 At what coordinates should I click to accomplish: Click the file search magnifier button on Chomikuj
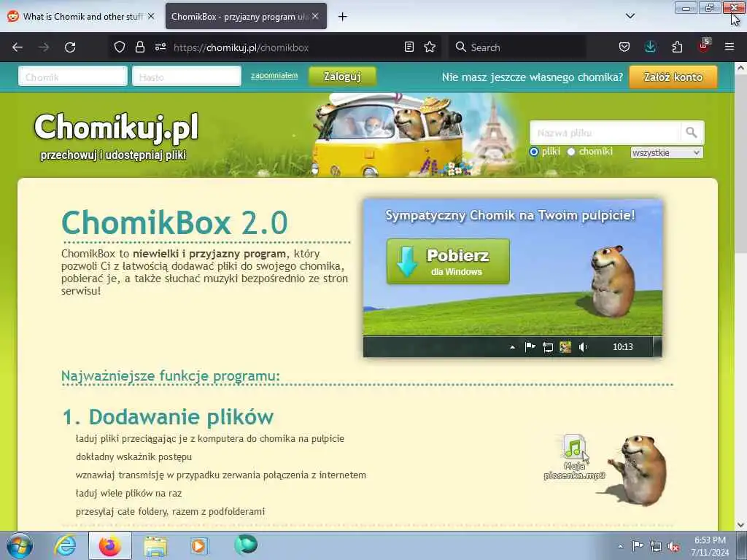point(692,133)
